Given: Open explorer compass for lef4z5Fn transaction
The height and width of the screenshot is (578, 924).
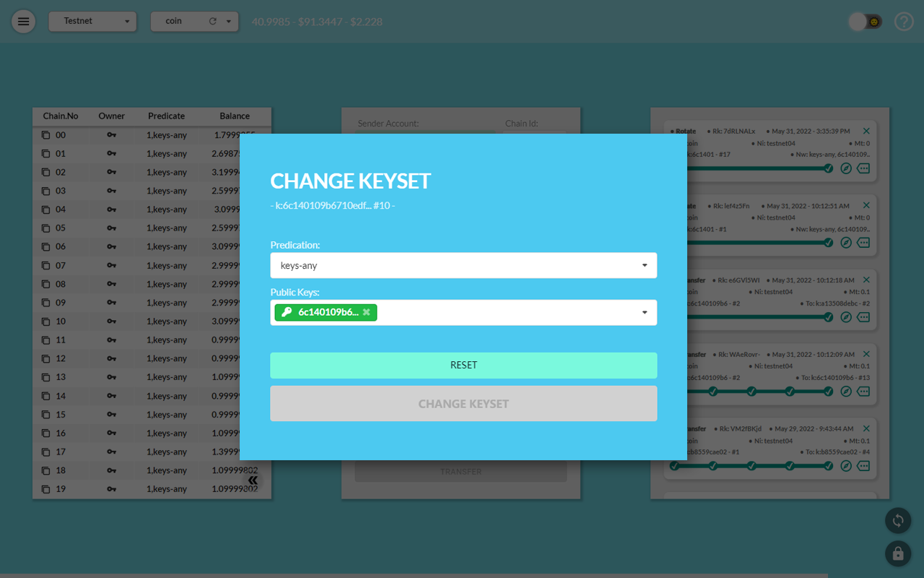Looking at the screenshot, I should click(847, 243).
